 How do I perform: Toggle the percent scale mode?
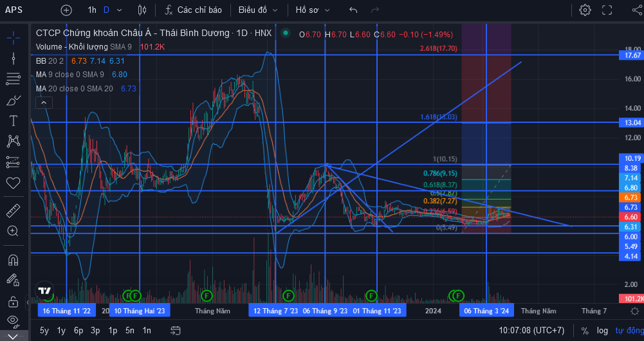(x=585, y=330)
